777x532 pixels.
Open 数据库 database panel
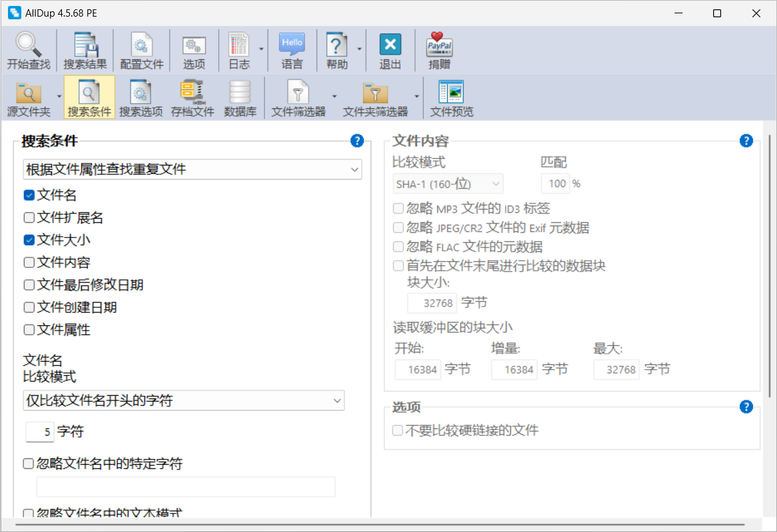[240, 98]
